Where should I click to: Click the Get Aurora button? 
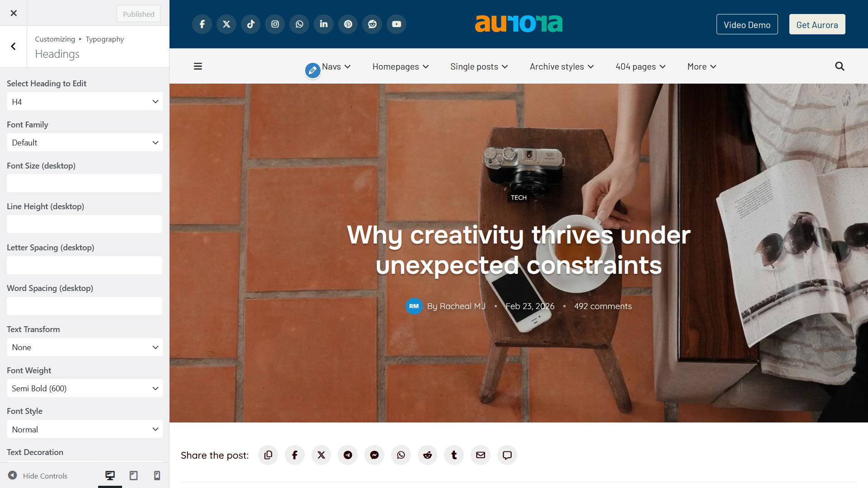[x=817, y=24]
